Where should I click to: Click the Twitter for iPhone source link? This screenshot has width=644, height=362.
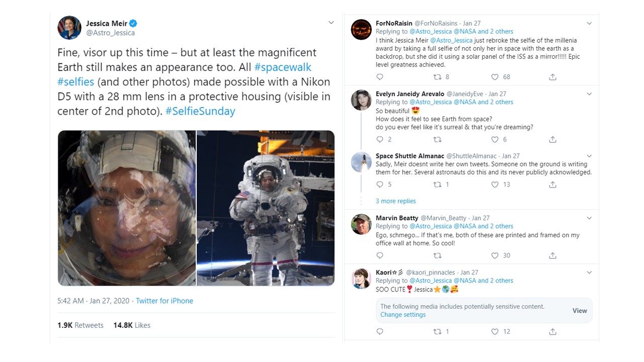pos(165,301)
